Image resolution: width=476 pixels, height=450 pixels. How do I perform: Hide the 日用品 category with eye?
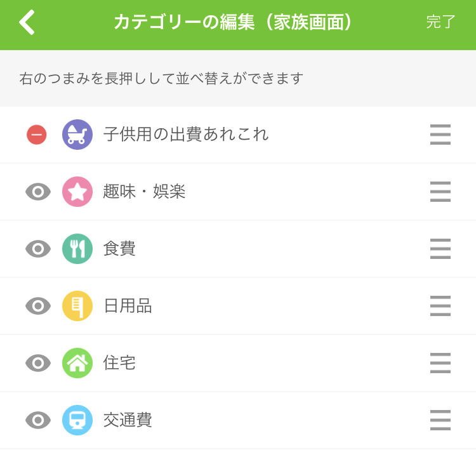coord(38,306)
